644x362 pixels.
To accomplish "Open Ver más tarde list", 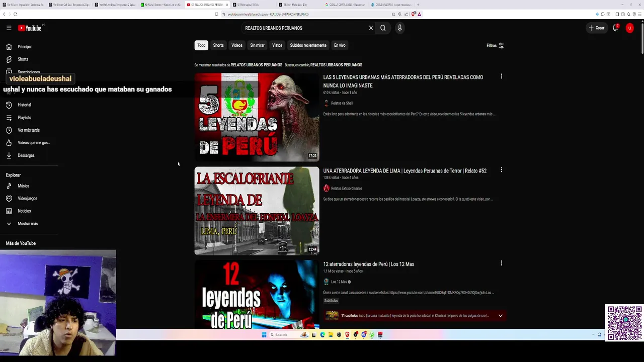I will (29, 130).
